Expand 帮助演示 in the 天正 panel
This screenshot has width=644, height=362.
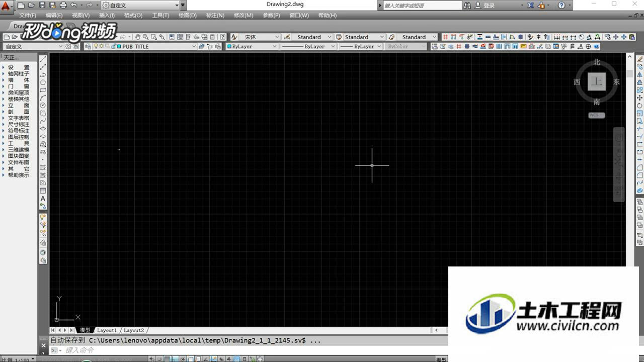[x=16, y=175]
